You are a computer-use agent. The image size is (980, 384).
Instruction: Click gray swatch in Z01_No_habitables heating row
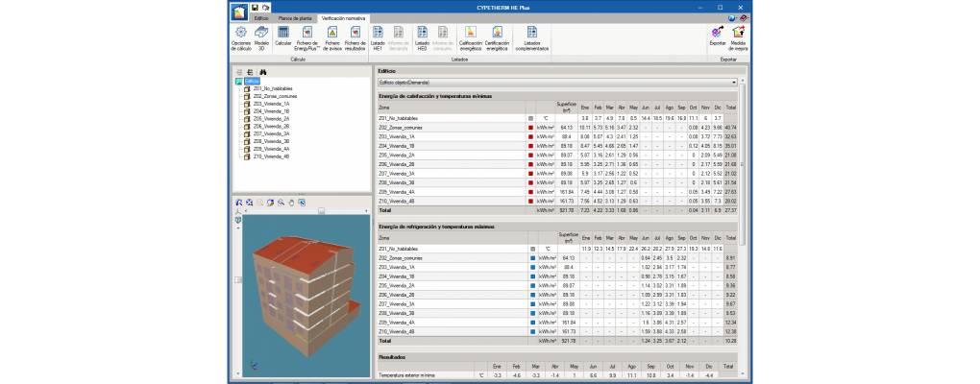pos(531,117)
